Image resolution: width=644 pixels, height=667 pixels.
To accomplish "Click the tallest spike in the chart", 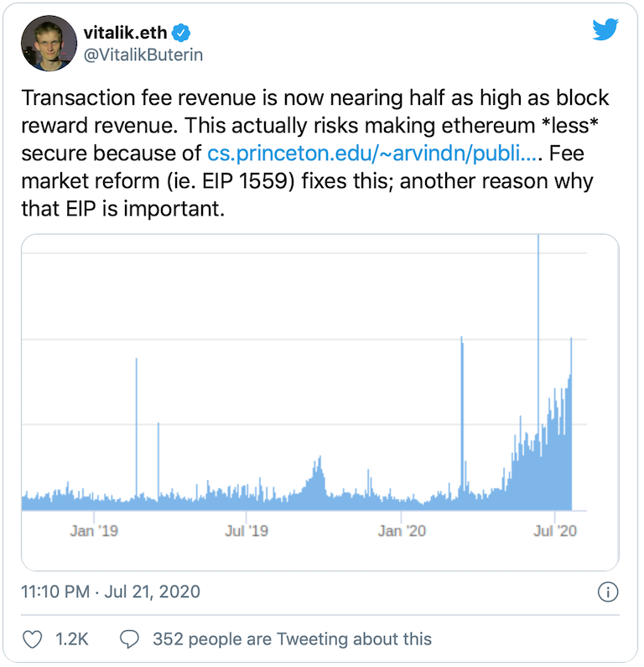I will [x=538, y=336].
